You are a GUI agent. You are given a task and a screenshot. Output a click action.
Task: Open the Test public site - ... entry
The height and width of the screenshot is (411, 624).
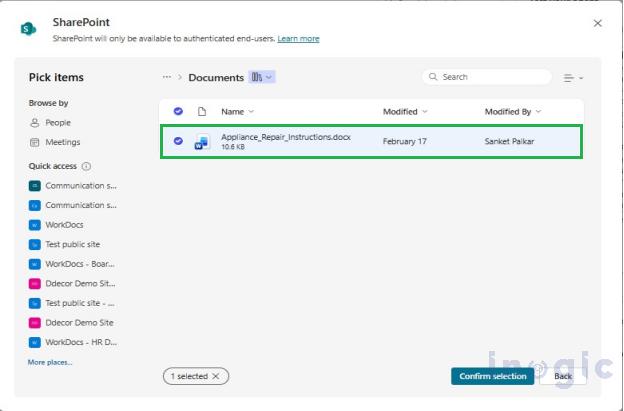point(72,303)
